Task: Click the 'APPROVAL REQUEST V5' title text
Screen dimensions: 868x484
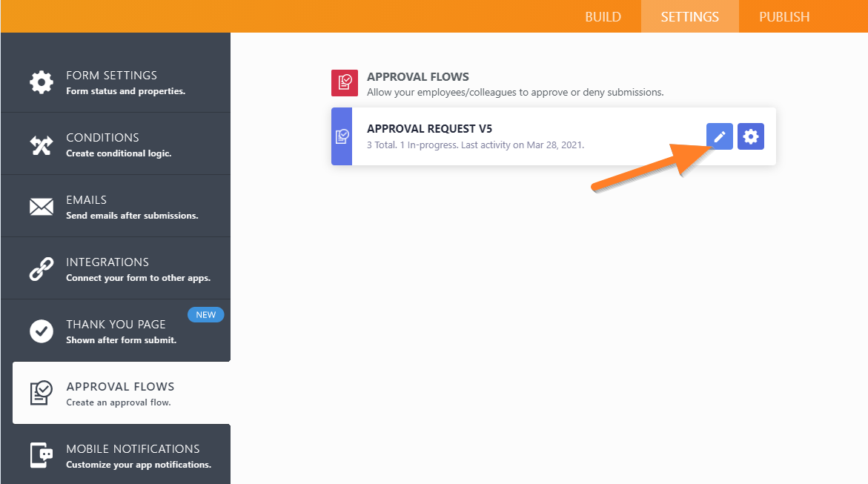Action: pos(430,128)
